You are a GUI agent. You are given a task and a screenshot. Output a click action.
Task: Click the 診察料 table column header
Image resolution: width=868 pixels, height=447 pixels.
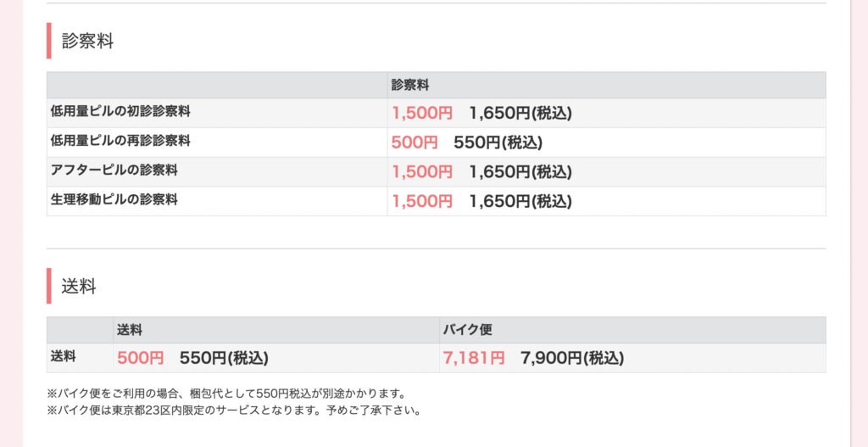tap(410, 85)
